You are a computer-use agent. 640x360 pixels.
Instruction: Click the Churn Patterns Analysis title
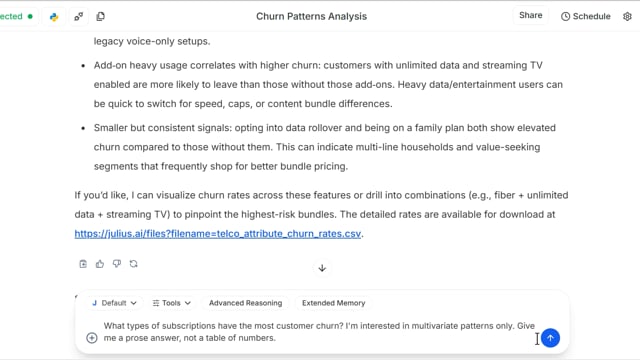point(311,16)
